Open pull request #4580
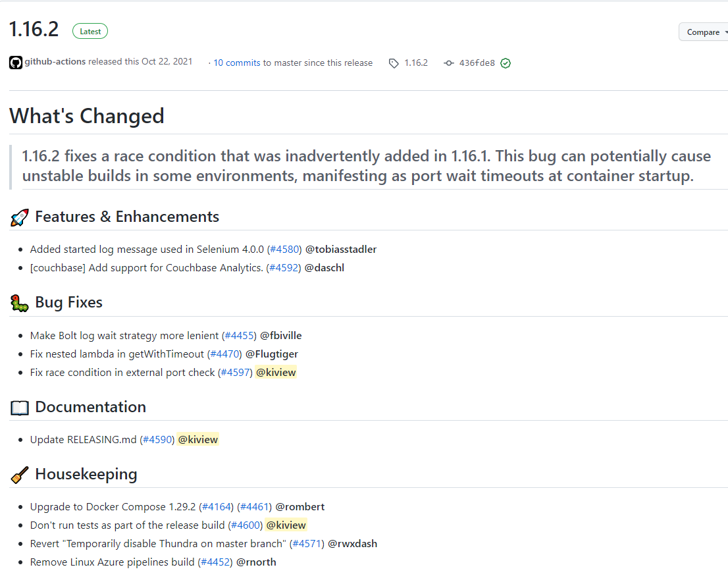Viewport: 728px width, 586px height. pyautogui.click(x=284, y=250)
